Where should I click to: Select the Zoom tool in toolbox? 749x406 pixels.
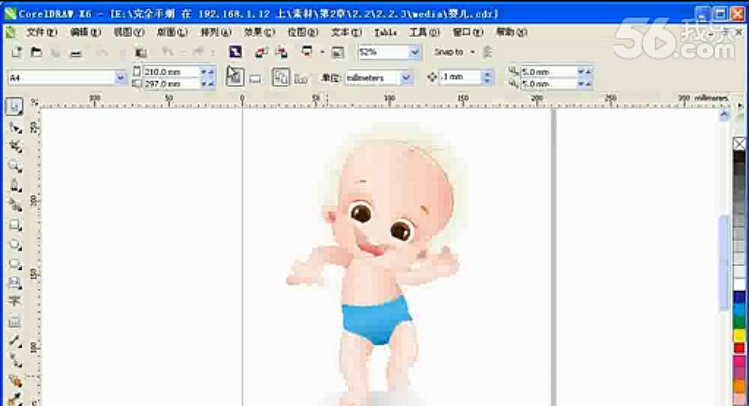click(15, 166)
